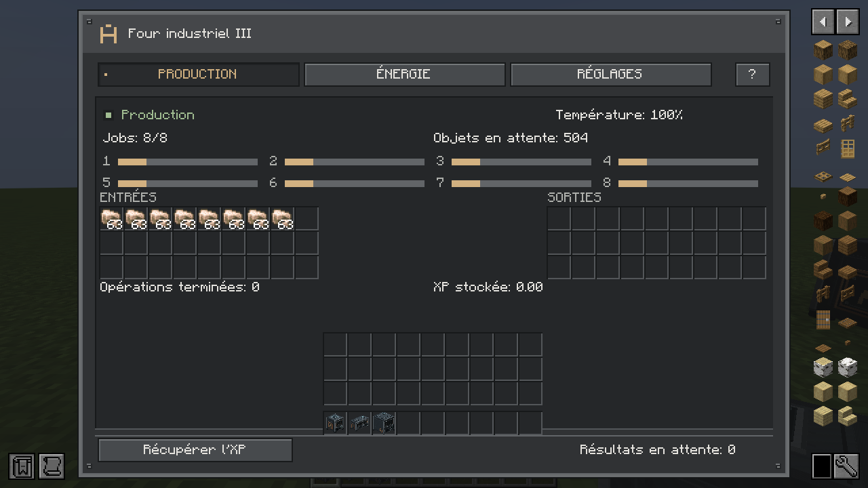The height and width of the screenshot is (488, 868).
Task: Click the "Résultats en attente: 0" text
Action: click(x=657, y=449)
